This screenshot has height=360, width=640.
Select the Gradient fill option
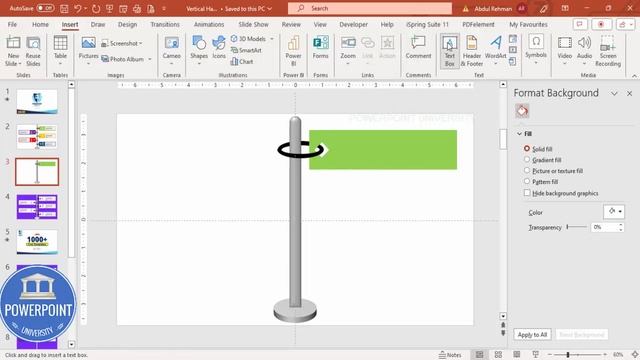click(x=543, y=160)
